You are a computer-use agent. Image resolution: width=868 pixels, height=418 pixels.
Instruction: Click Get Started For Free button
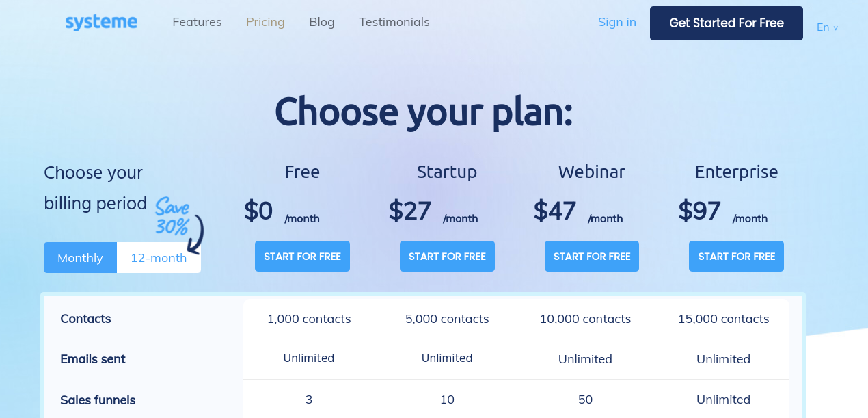pos(727,23)
